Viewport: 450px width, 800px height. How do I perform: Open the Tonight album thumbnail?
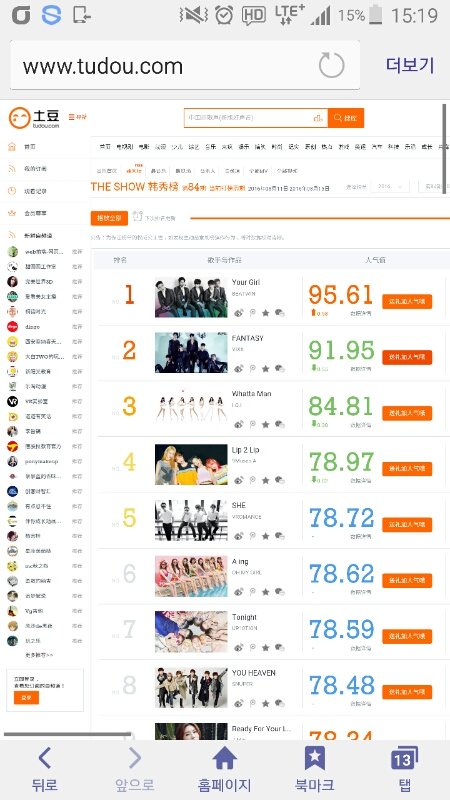[x=191, y=632]
